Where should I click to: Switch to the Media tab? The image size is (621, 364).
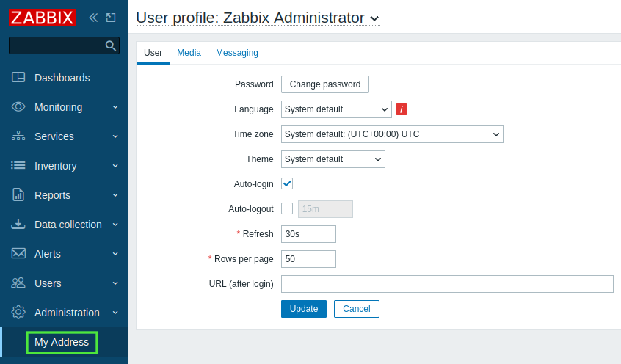[189, 53]
